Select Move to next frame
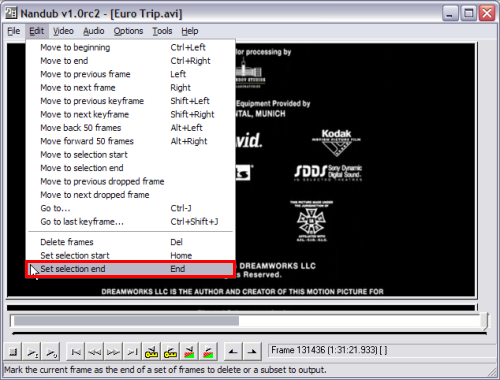This screenshot has height=380, width=500. click(x=130, y=88)
